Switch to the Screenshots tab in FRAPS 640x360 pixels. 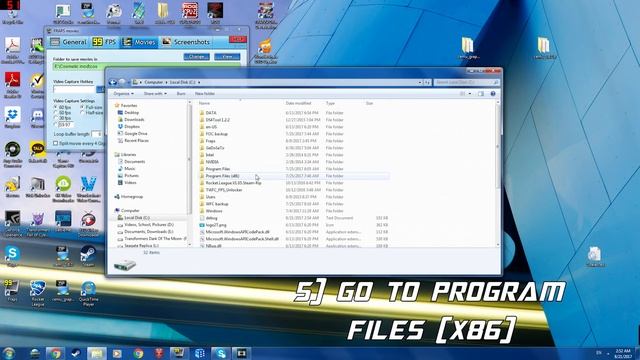click(x=186, y=42)
